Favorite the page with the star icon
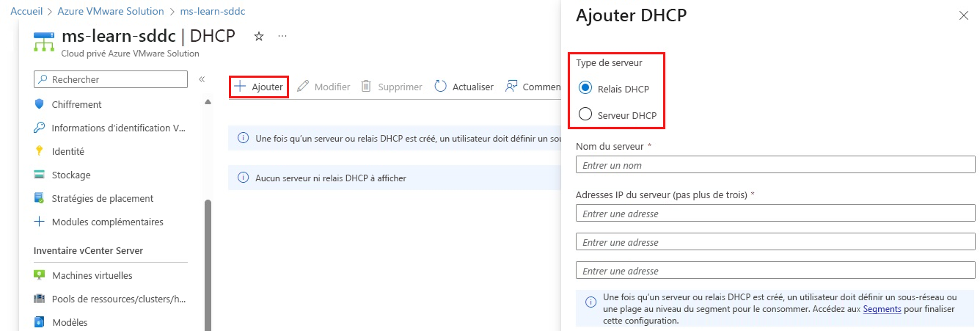The height and width of the screenshot is (331, 980). tap(258, 36)
